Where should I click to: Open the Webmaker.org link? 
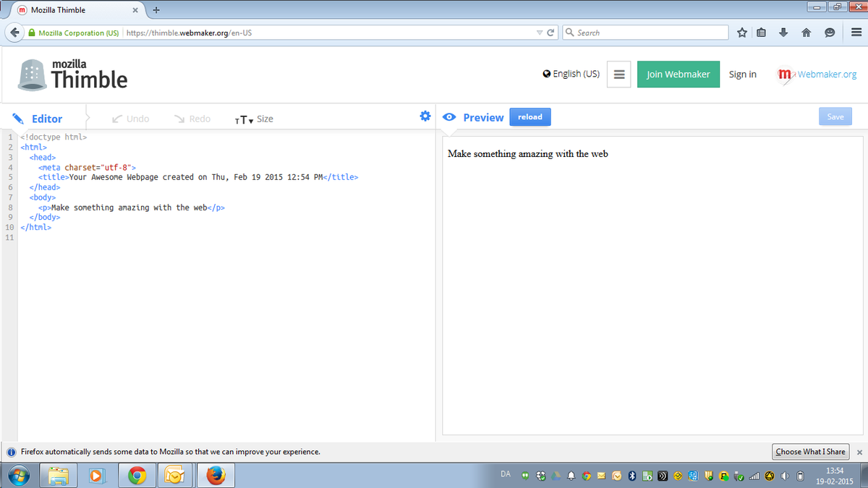[x=817, y=74]
